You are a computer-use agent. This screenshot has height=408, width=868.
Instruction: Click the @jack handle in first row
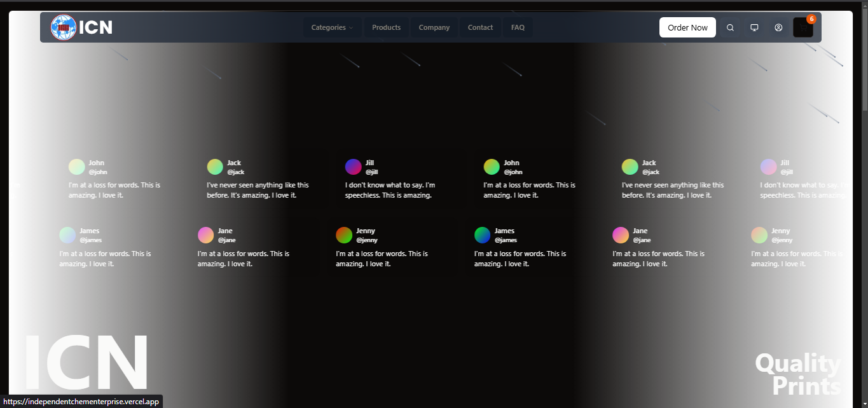click(x=235, y=172)
